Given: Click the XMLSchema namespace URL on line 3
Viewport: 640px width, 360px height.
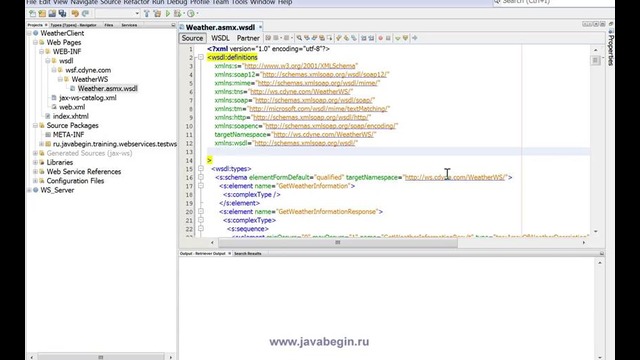Looking at the screenshot, I should pos(300,66).
